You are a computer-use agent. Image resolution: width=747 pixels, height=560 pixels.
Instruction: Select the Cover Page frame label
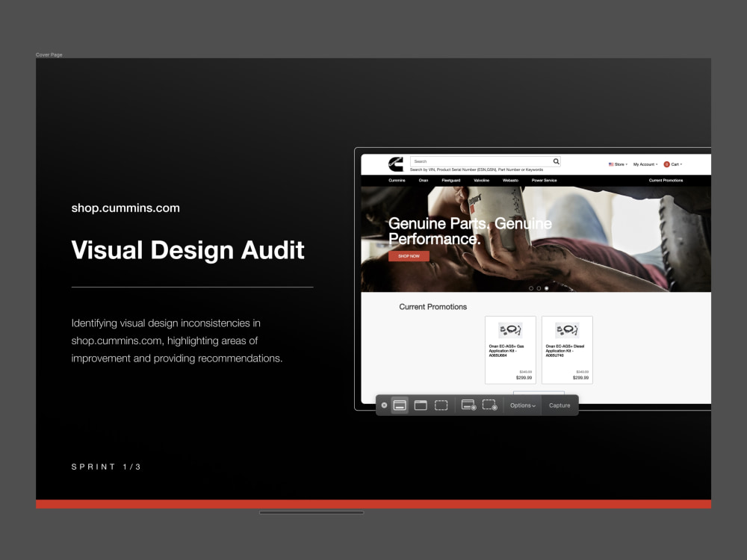(x=49, y=55)
